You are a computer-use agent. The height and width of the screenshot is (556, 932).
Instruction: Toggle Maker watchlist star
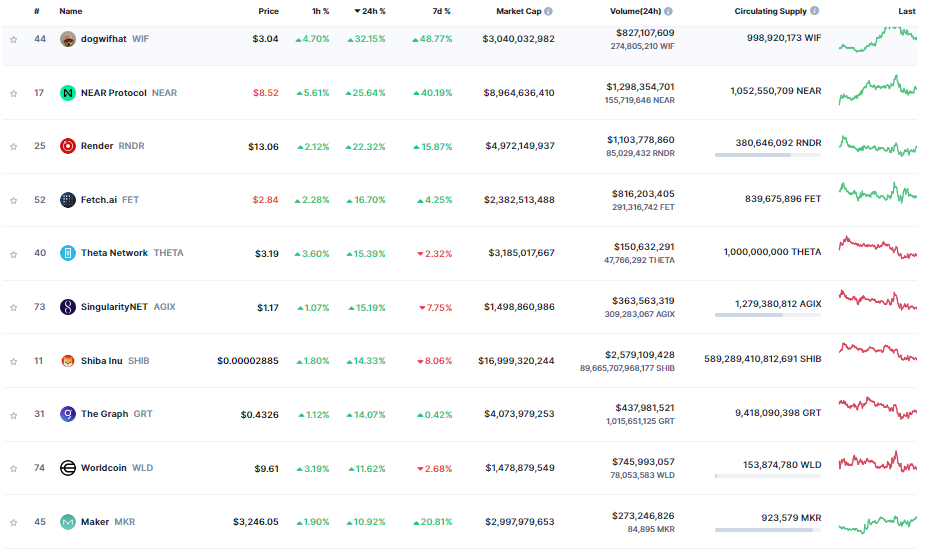[x=14, y=523]
